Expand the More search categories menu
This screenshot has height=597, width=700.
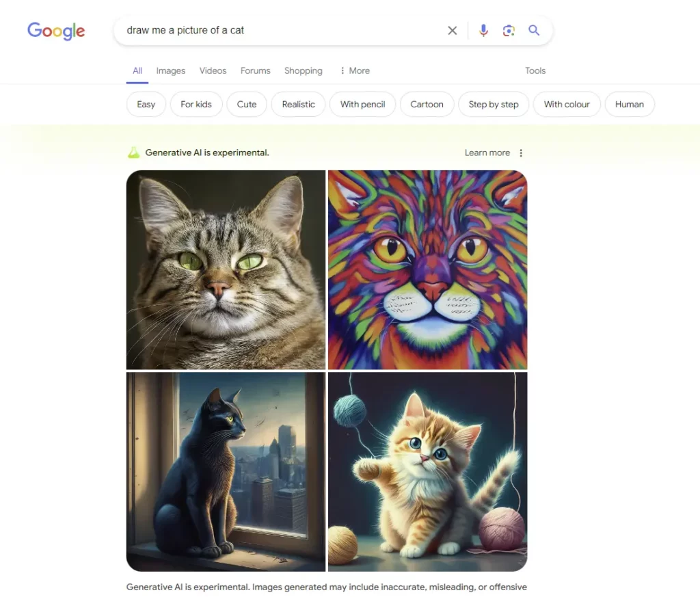coord(355,70)
